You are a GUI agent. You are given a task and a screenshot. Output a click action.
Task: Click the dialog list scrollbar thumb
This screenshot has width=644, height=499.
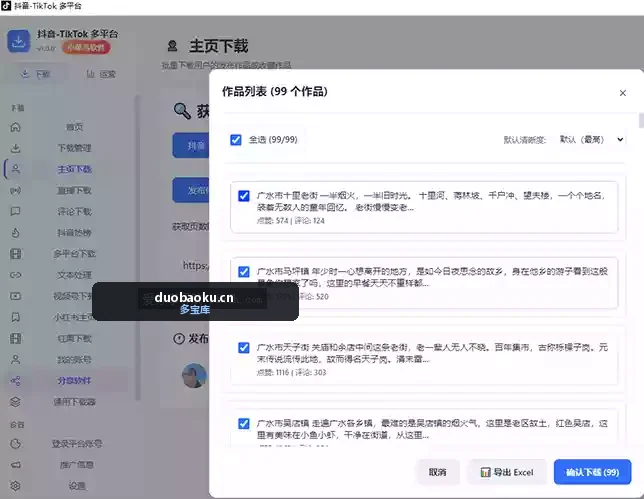tap(641, 121)
